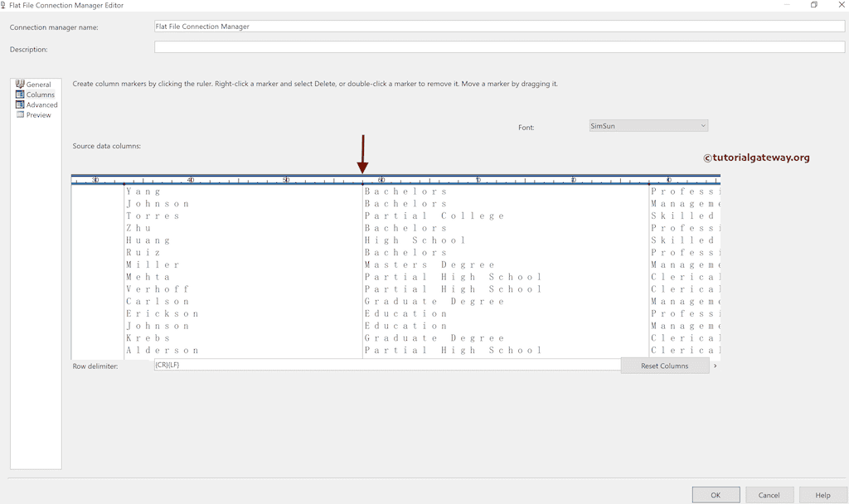Click the Preview page icon
The width and height of the screenshot is (849, 504).
pyautogui.click(x=20, y=114)
